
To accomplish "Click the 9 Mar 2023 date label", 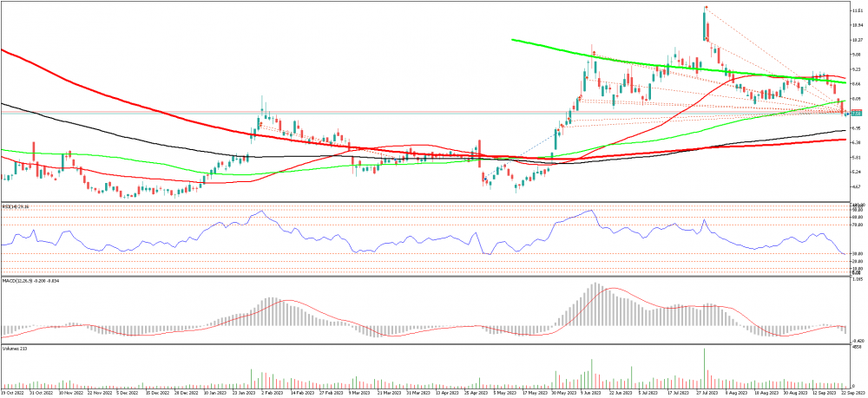I will tap(359, 393).
